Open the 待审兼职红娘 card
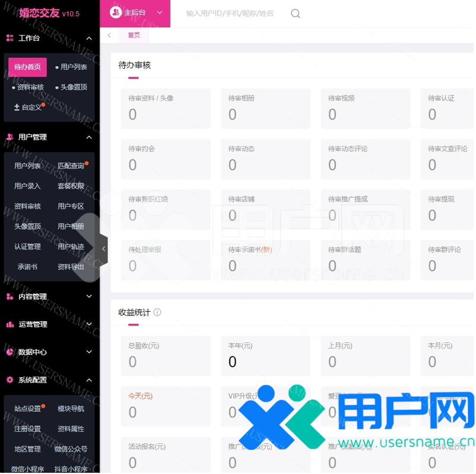The image size is (476, 474). [x=166, y=210]
